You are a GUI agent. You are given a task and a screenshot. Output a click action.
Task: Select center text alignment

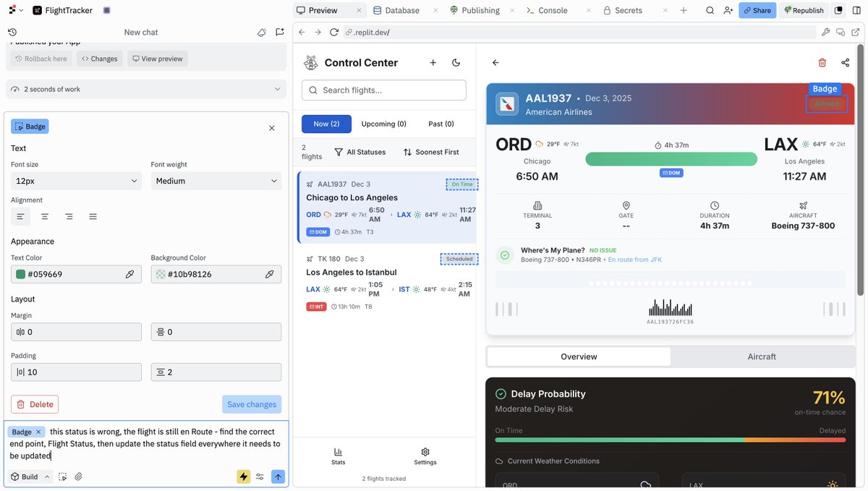tap(45, 216)
